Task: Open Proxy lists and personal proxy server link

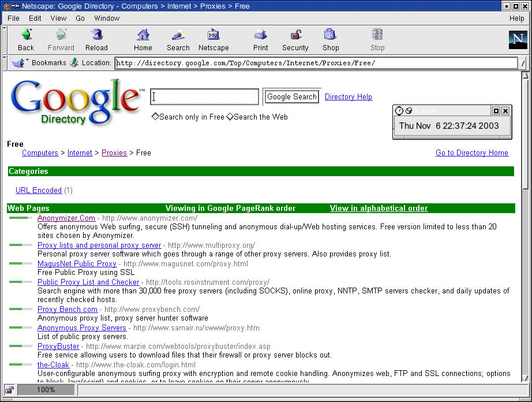Action: [99, 245]
